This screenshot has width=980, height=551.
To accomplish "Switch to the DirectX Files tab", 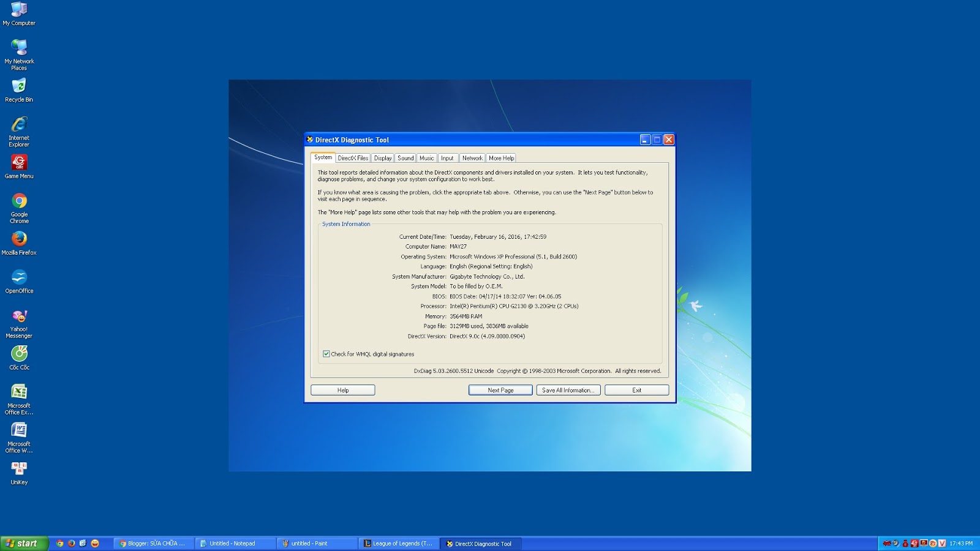I will click(x=353, y=158).
